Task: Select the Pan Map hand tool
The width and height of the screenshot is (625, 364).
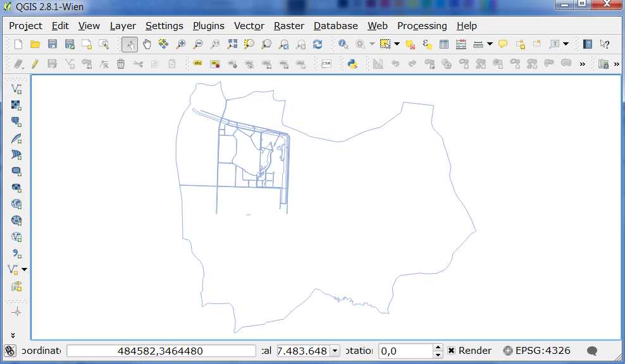Action: coord(147,44)
